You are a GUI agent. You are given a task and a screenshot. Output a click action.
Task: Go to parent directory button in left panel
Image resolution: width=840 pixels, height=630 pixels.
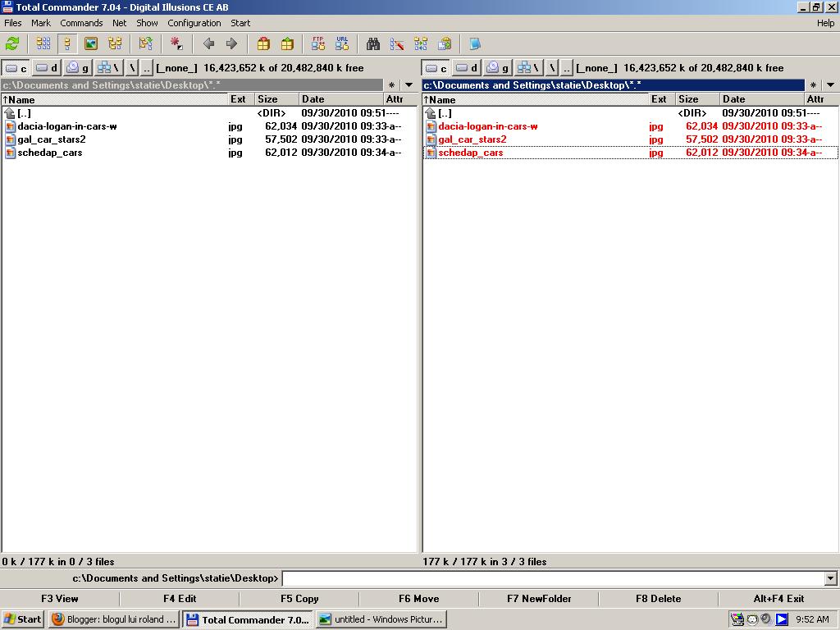(146, 68)
